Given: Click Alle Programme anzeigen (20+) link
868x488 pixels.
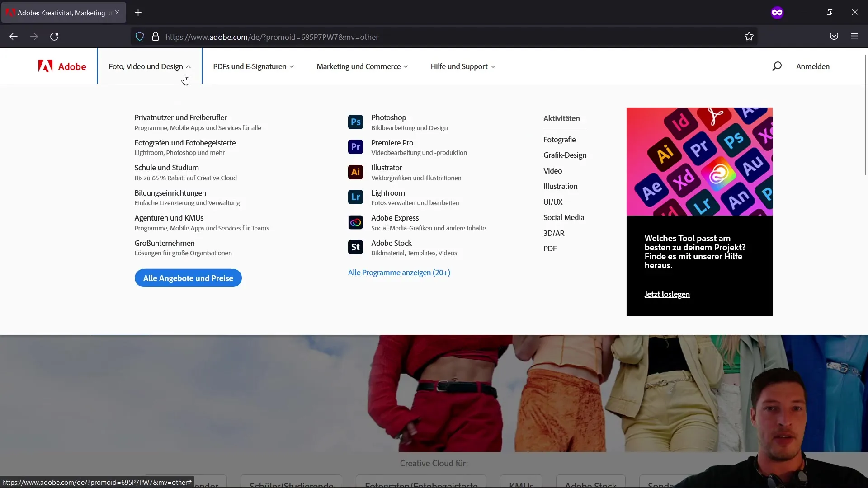Looking at the screenshot, I should click(x=399, y=272).
